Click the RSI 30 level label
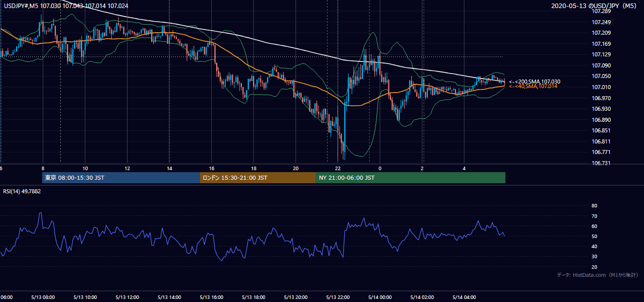 tap(594, 257)
